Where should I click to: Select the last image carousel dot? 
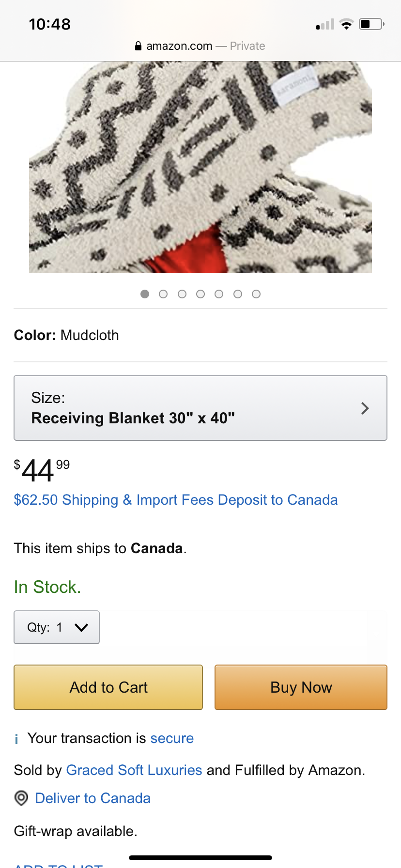pyautogui.click(x=256, y=294)
